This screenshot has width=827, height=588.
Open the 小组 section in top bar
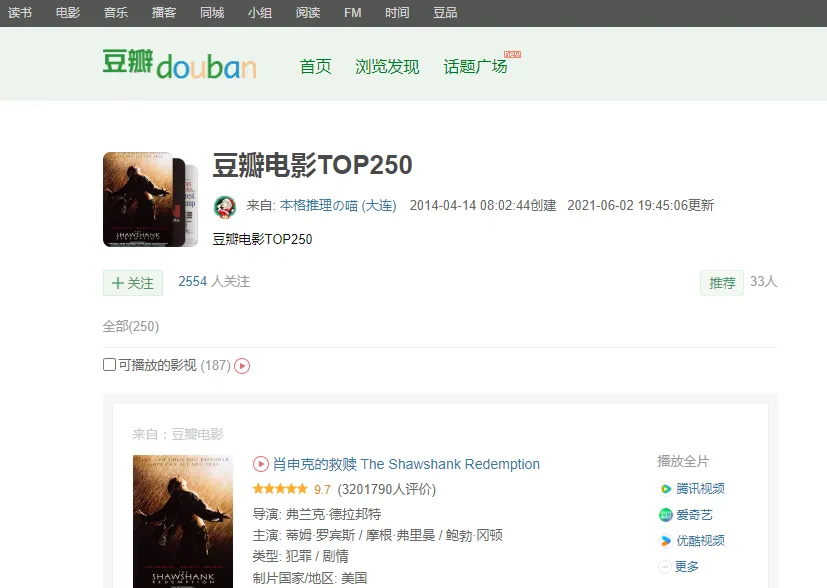[260, 13]
